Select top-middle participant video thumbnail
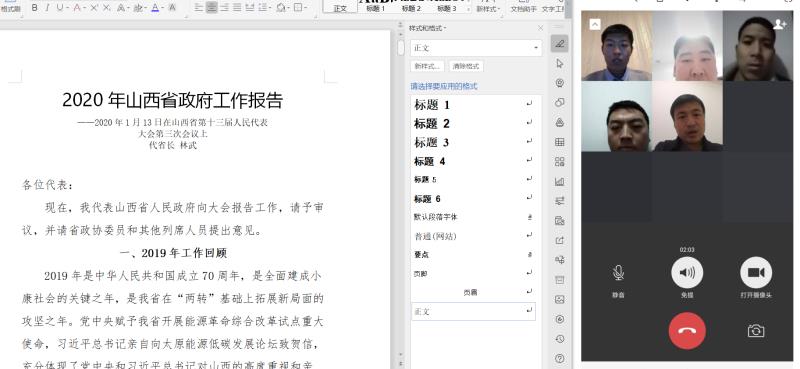800x369 pixels. pyautogui.click(x=687, y=46)
